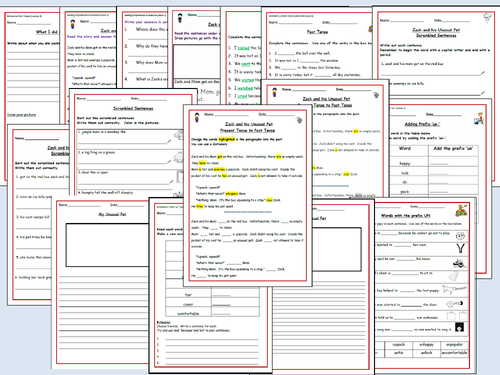Click the word 'comfortable' in bottom-center table

click(188, 313)
